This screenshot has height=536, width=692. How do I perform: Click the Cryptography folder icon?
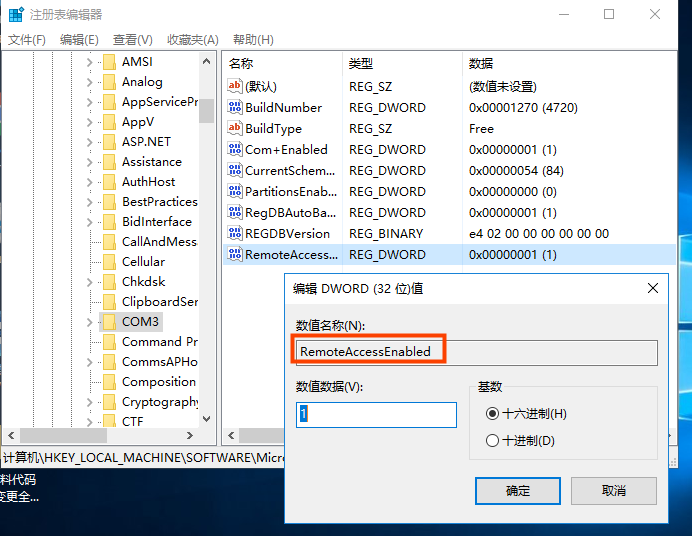[109, 402]
